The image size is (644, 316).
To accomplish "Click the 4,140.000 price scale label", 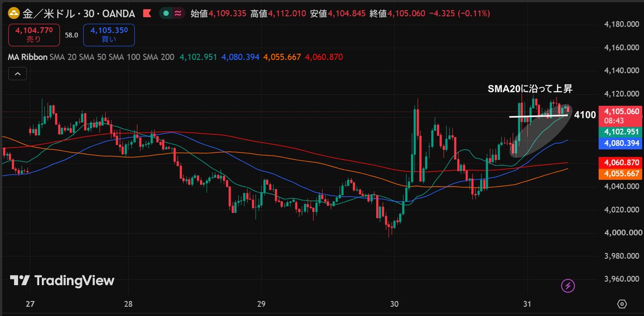I will coord(621,70).
